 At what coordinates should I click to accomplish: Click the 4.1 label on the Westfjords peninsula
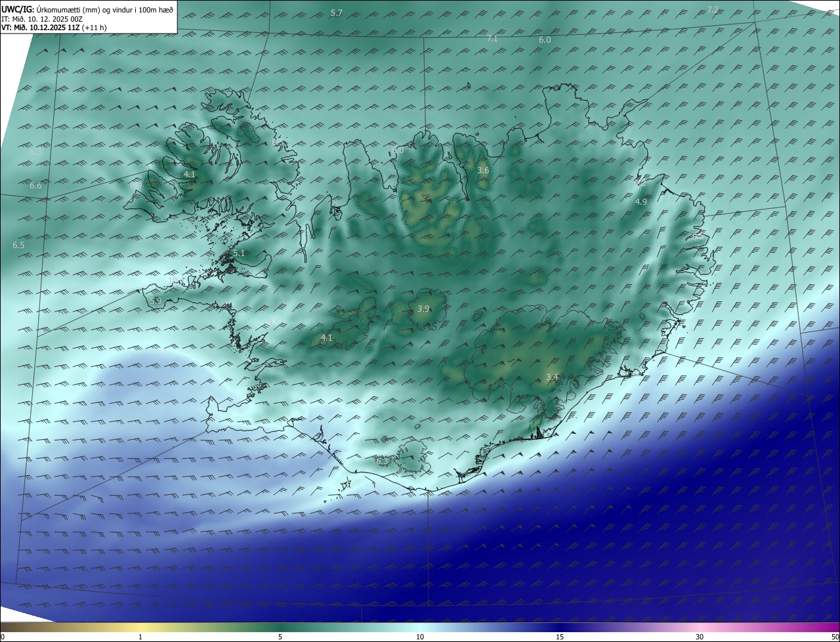pos(189,174)
